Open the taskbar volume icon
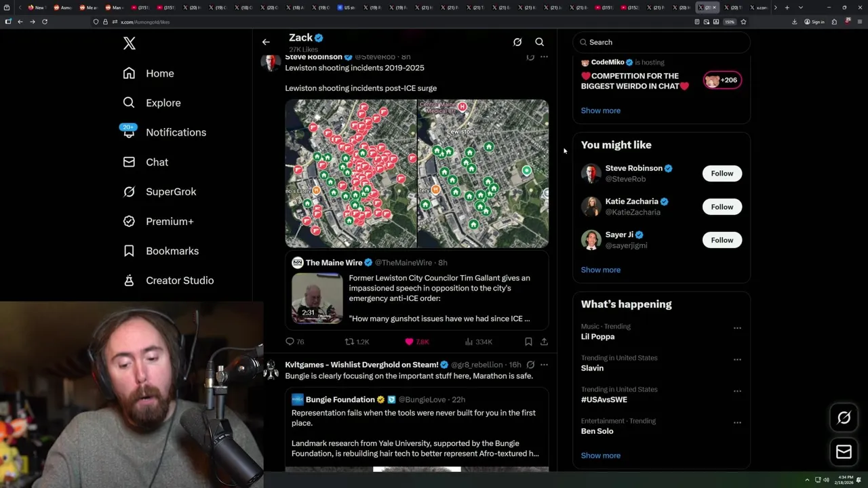Viewport: 868px width, 488px height. pyautogui.click(x=825, y=480)
